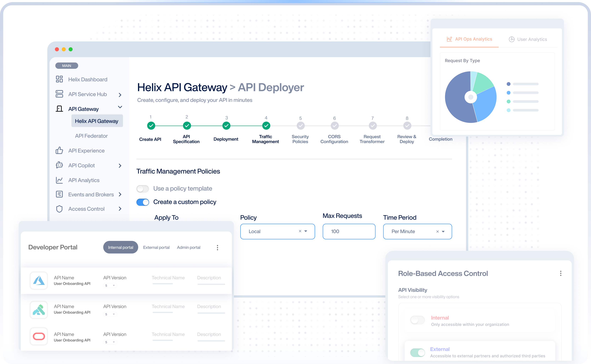Open Role-Based Access Control kebab menu
This screenshot has height=364, width=591.
561,273
